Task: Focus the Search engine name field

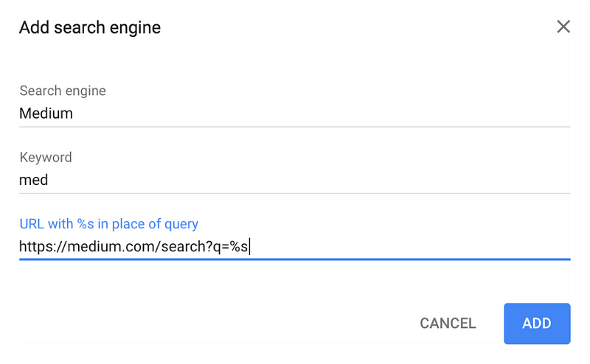Action: 294,113
